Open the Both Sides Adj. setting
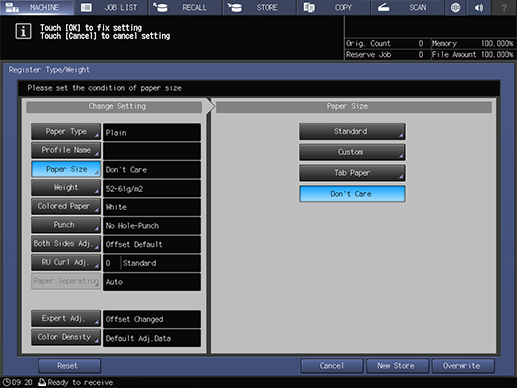 tap(66, 244)
